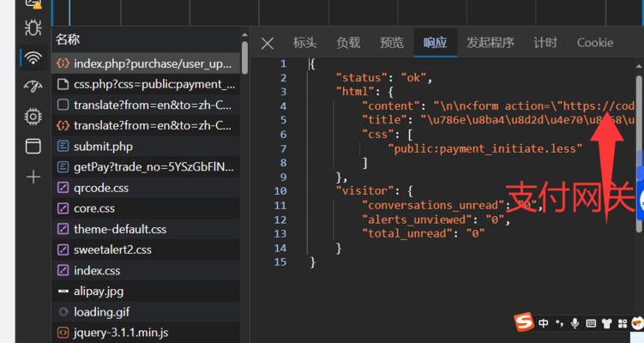Click the stylesheet icon beside sweetalert2.css

pos(63,250)
